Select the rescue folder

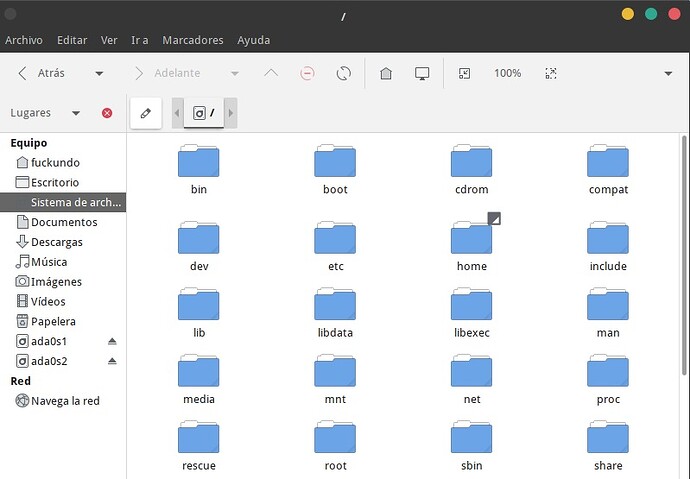(198, 446)
